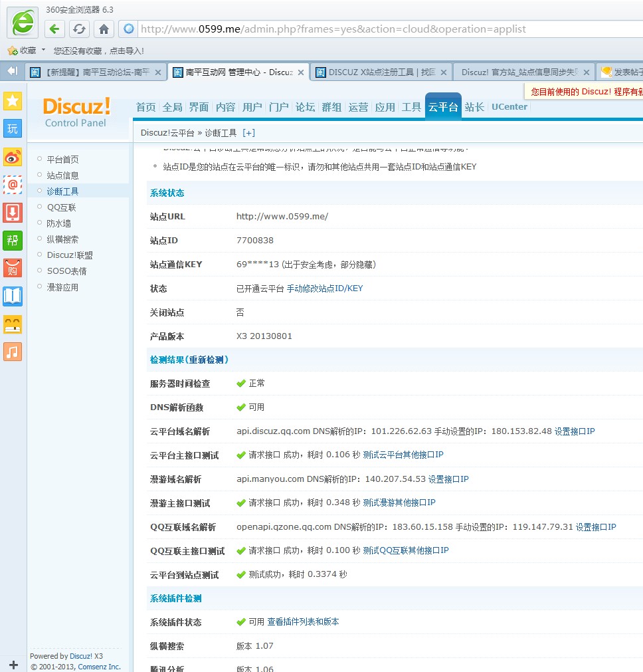Viewport: 643px width, 672px height.
Task: Click 测试漫游其他接口IP link
Action: click(x=399, y=503)
